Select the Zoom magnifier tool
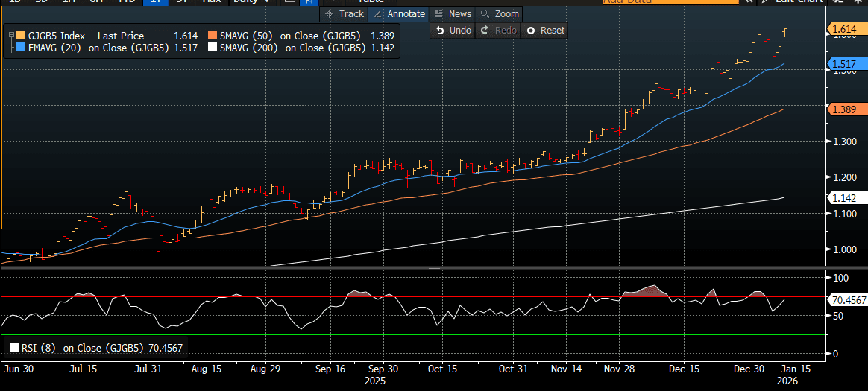Screen dimensions: 868x391 tap(499, 13)
